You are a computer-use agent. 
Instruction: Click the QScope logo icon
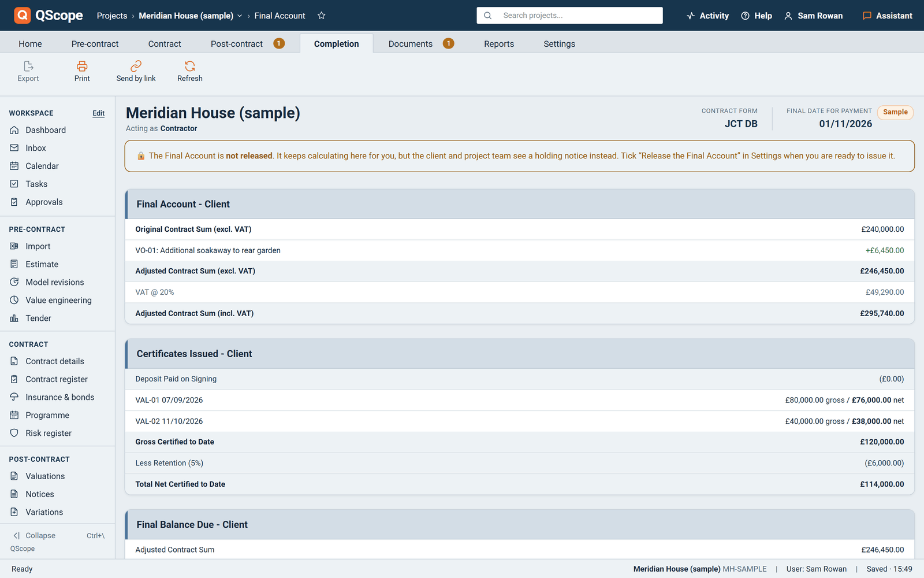pyautogui.click(x=23, y=15)
